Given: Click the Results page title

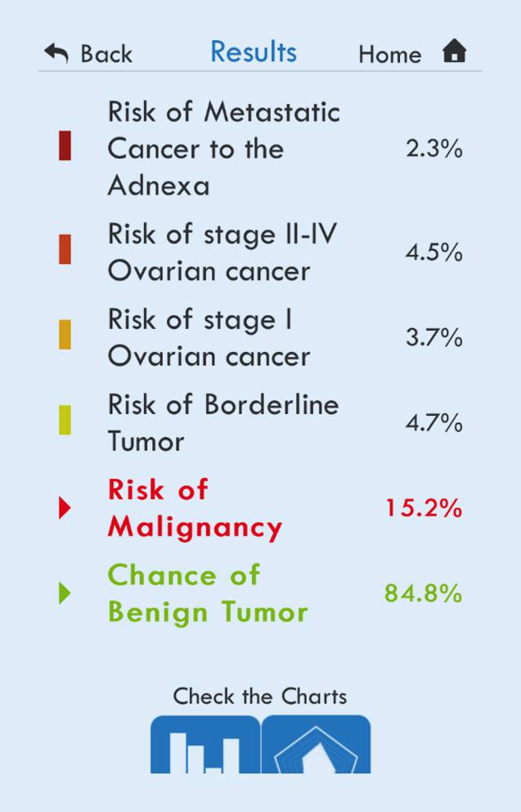Looking at the screenshot, I should (254, 52).
